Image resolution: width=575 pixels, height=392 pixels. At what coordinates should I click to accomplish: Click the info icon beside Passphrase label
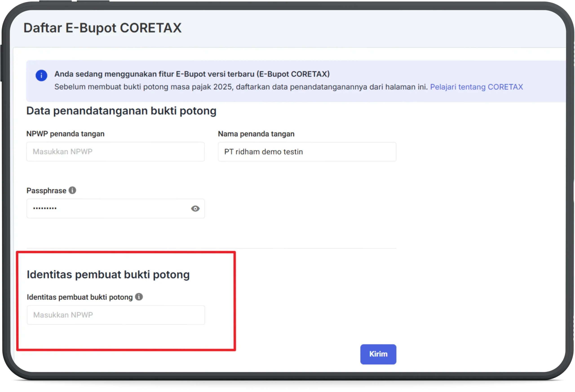(x=72, y=190)
